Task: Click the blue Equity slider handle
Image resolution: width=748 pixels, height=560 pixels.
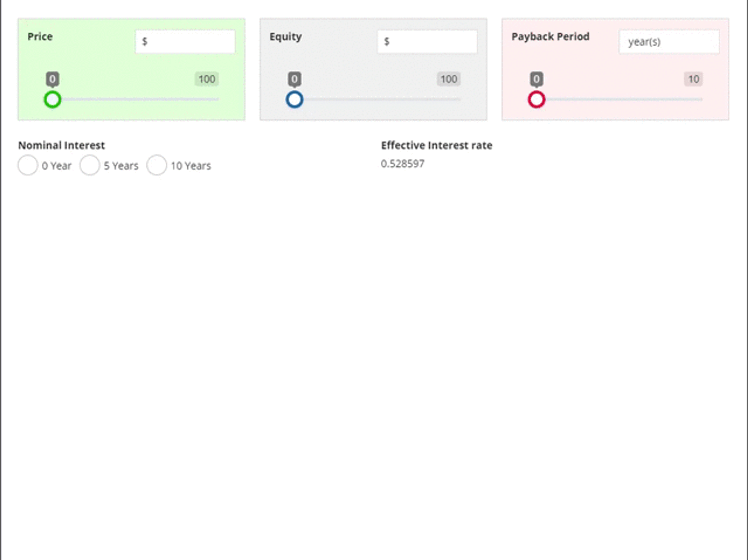Action: tap(295, 99)
